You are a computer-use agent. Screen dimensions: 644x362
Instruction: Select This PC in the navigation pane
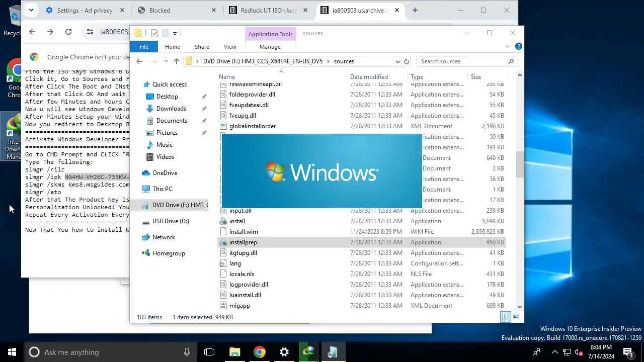tap(162, 189)
